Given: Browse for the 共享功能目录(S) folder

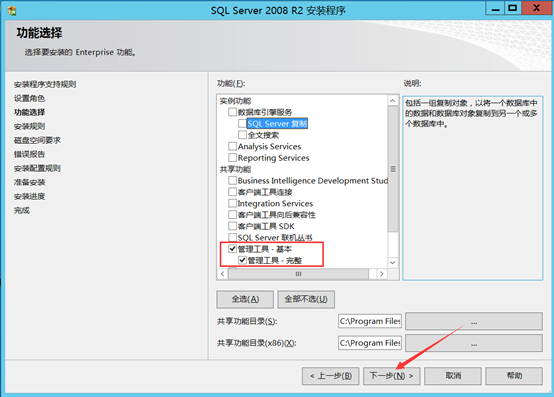Looking at the screenshot, I should click(474, 321).
